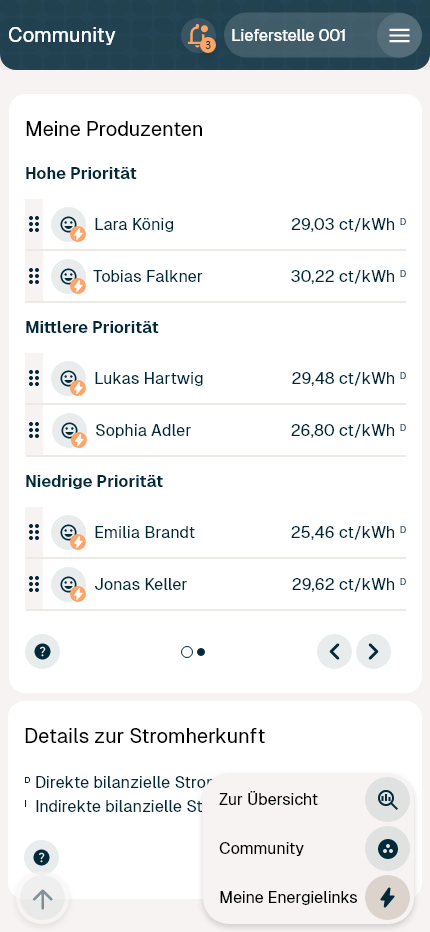430x932 pixels.
Task: Open the Lieferstelle 001 selector
Action: (300, 36)
